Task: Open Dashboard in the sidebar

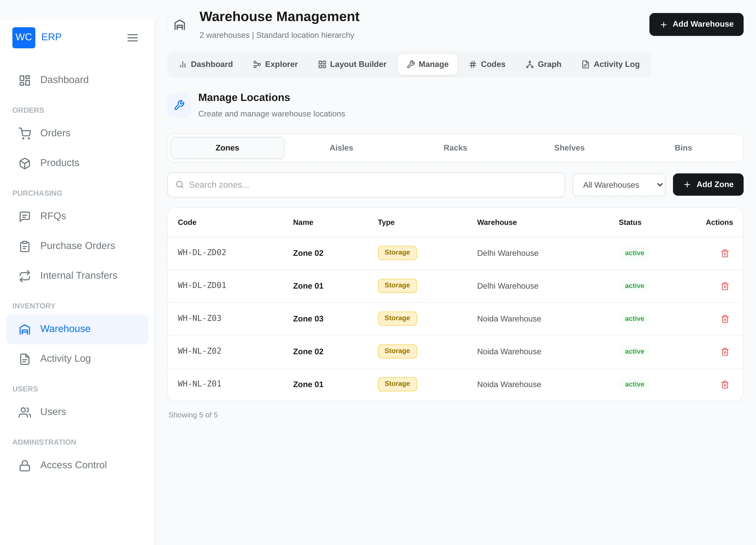Action: (77, 80)
